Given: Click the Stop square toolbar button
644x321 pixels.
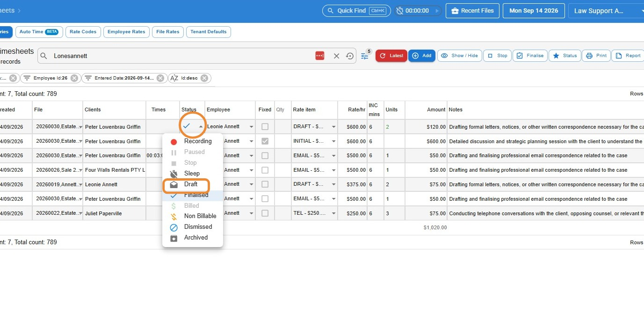Looking at the screenshot, I should pyautogui.click(x=498, y=56).
